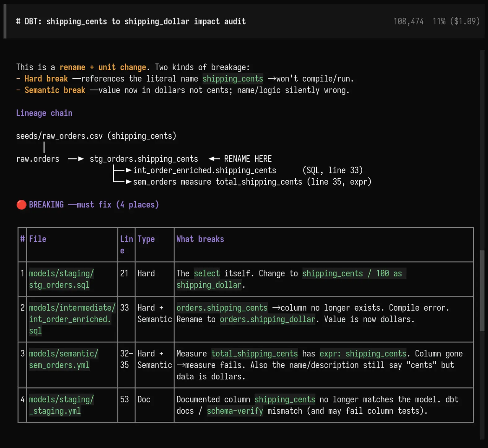Click the RENAME HERE arrow annotation
488x448 pixels.
click(x=240, y=159)
